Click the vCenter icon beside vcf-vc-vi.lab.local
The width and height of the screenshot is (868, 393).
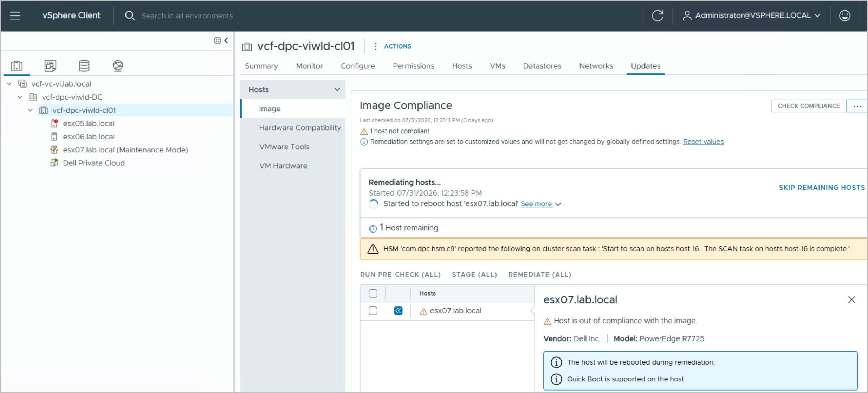click(x=22, y=84)
